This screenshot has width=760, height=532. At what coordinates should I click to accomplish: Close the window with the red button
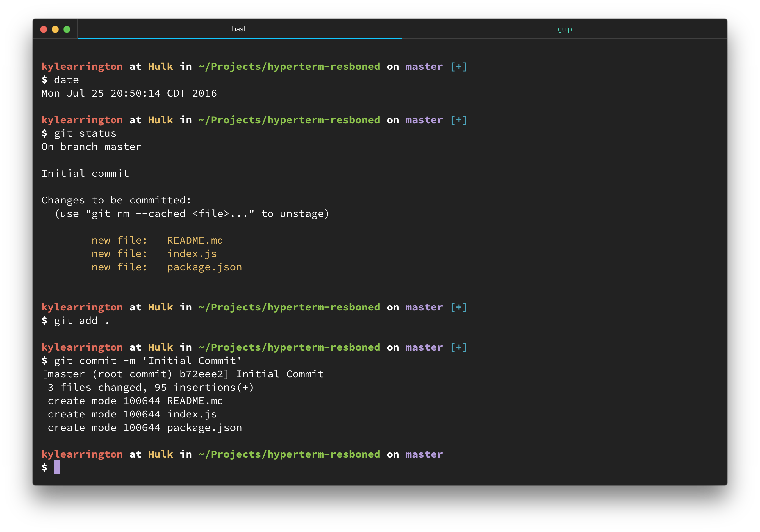(43, 29)
